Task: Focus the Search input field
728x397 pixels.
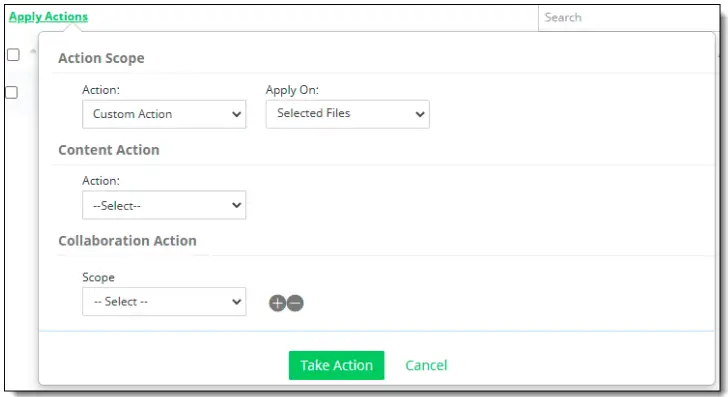Action: tap(629, 18)
